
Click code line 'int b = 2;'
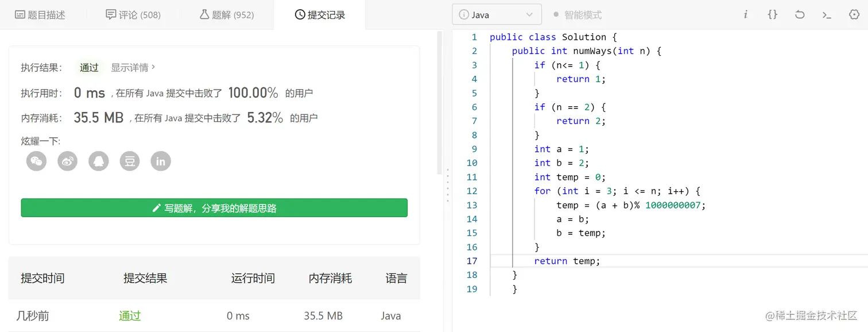coord(561,163)
